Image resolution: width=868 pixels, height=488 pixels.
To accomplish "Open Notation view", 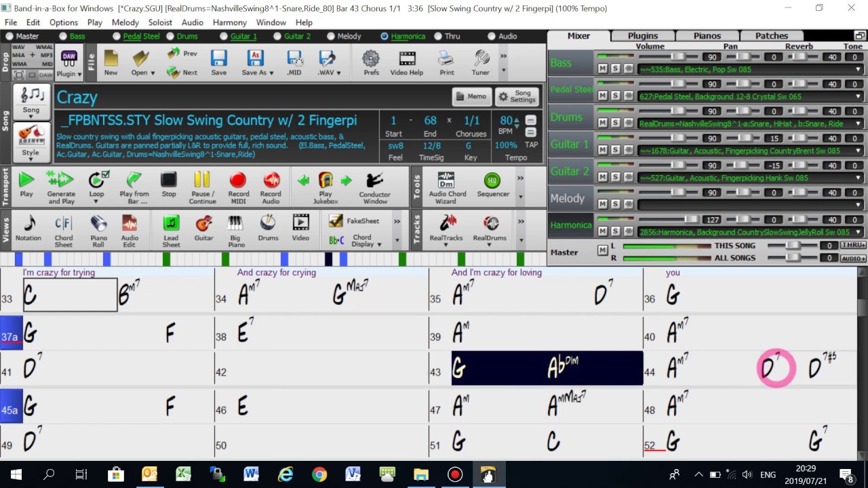I will pyautogui.click(x=28, y=228).
